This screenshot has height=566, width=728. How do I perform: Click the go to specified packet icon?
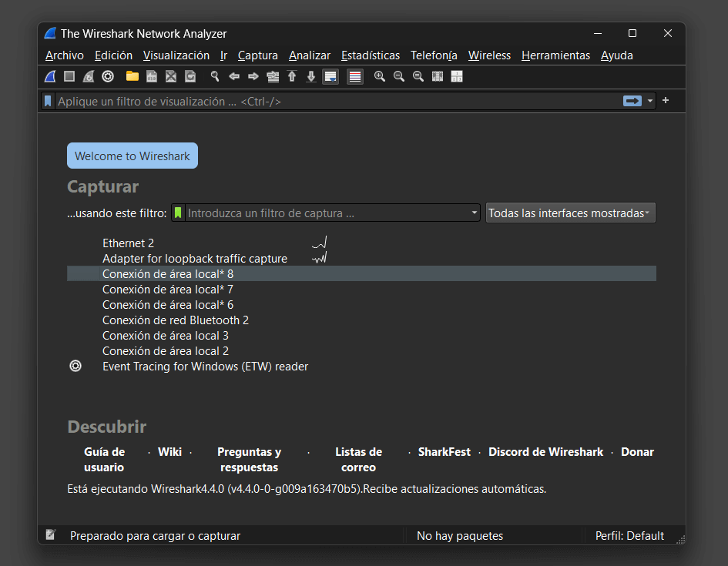(273, 76)
